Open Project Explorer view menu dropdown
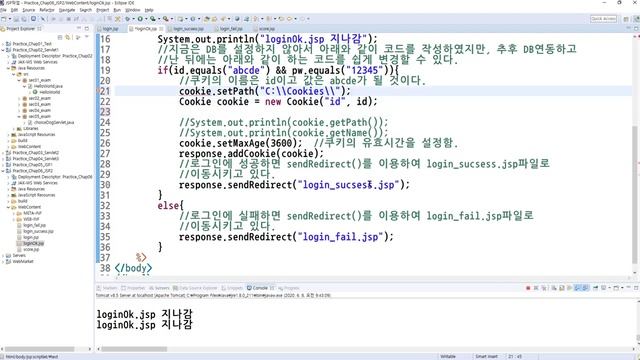Viewport: 640px width, 360px height. pyautogui.click(x=87, y=37)
